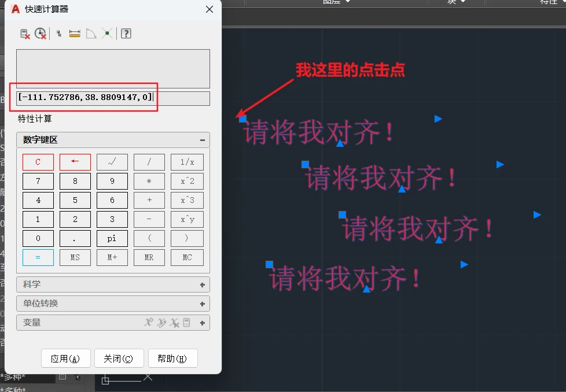This screenshot has width=566, height=392.
Task: Click number 5 on keypad
Action: 75,200
